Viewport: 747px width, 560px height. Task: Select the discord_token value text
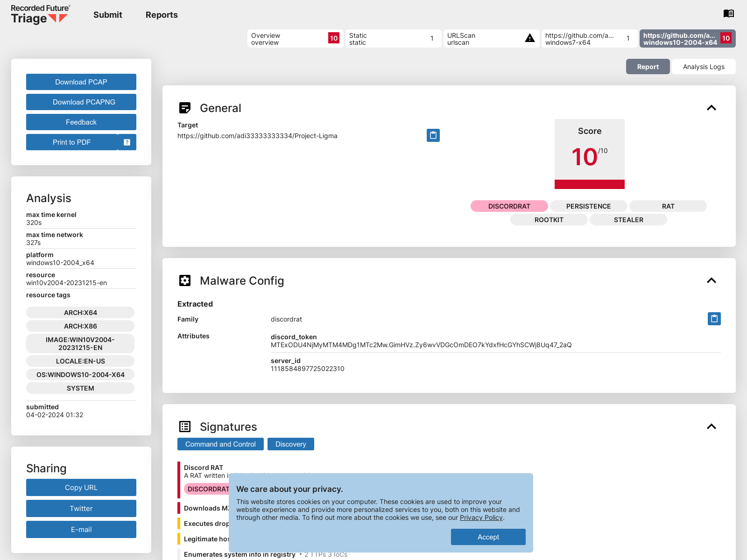[x=421, y=345]
